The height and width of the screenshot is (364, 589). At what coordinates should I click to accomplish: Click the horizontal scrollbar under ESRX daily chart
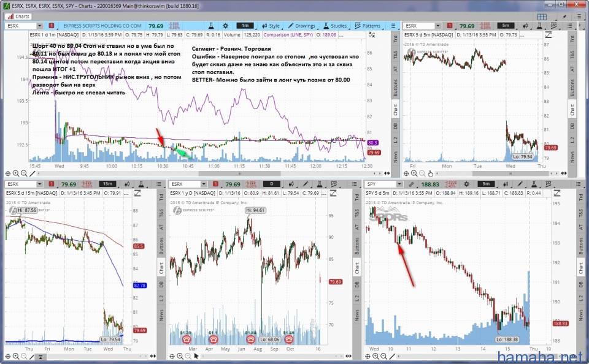click(x=272, y=356)
